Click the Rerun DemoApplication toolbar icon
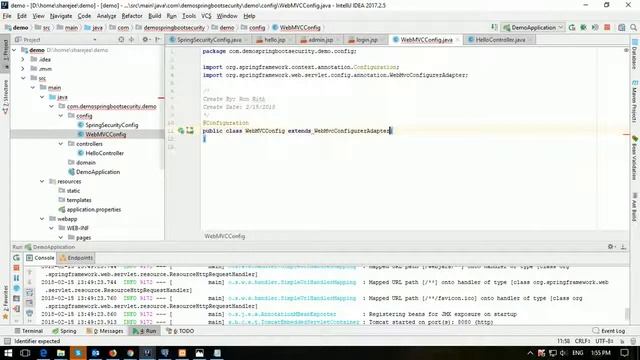The height and width of the screenshot is (360, 640). coord(572,27)
